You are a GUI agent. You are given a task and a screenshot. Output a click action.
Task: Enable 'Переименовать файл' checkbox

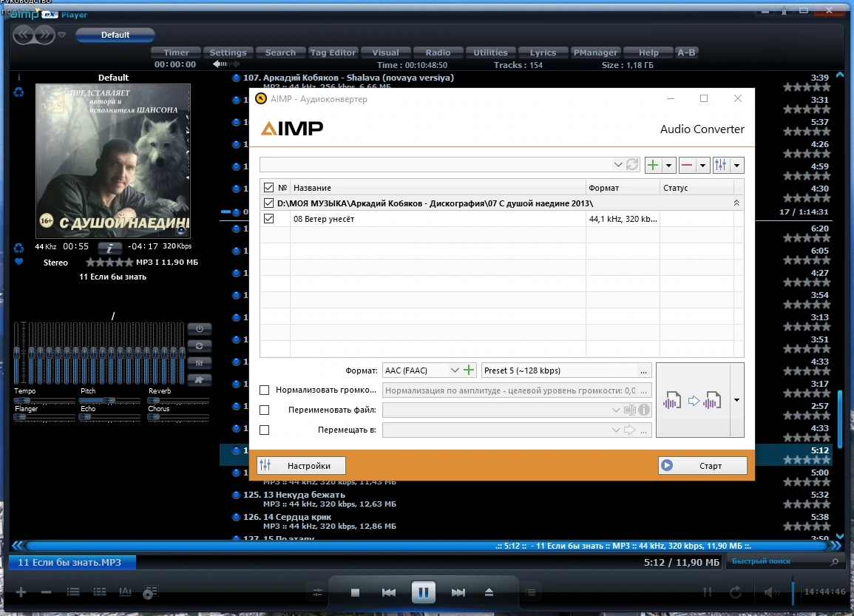click(x=265, y=410)
